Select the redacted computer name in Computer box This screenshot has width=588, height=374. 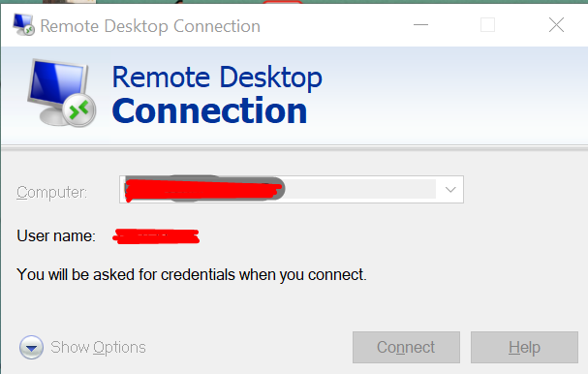coord(204,189)
